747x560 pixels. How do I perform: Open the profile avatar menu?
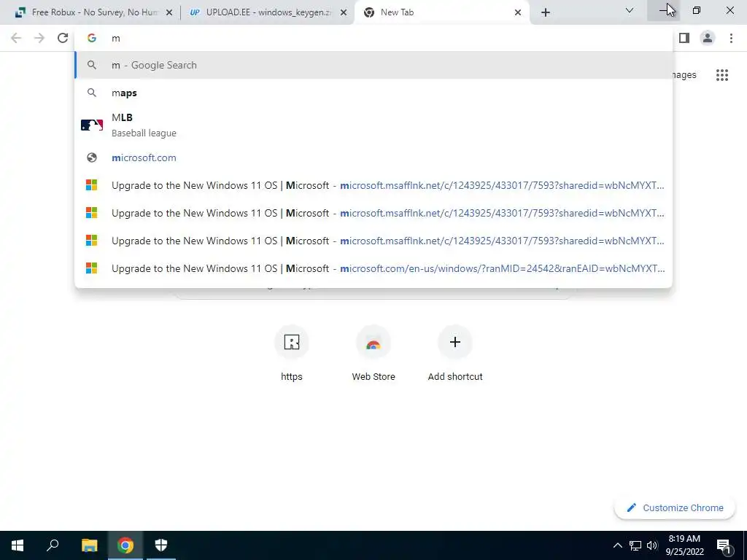point(708,38)
